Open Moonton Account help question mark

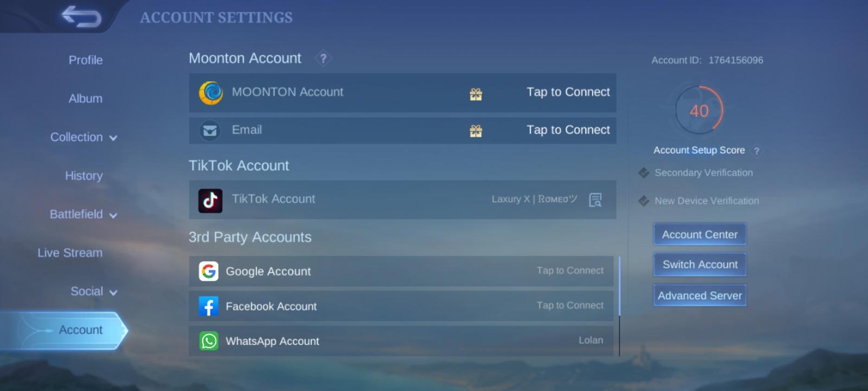pyautogui.click(x=323, y=58)
